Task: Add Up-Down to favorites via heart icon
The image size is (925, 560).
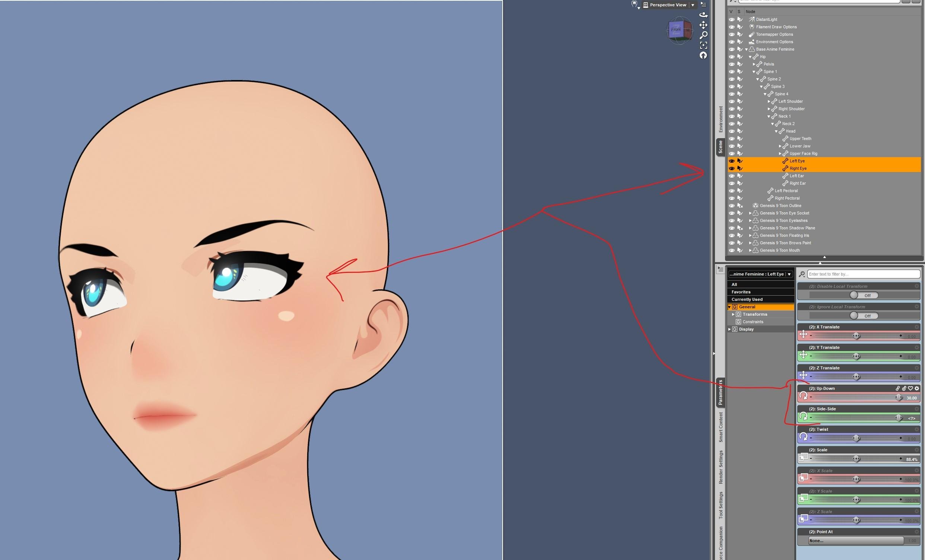Action: 910,388
